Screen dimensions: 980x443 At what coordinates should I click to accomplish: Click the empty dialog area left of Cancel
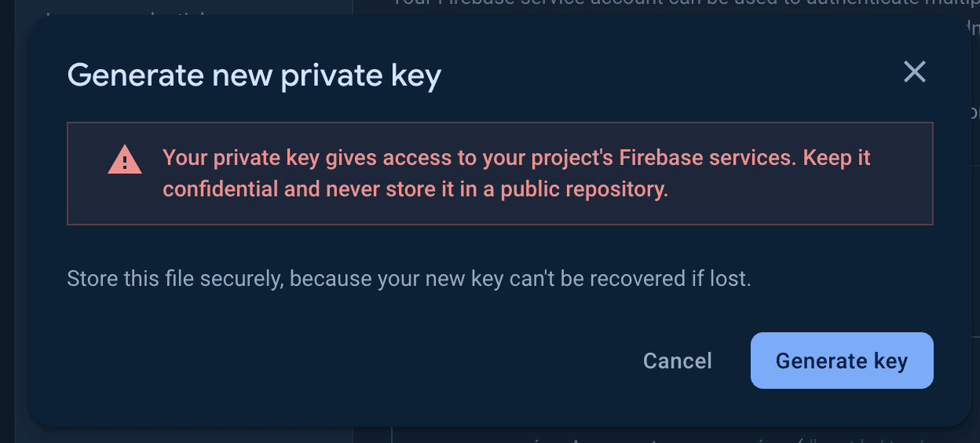point(353,361)
